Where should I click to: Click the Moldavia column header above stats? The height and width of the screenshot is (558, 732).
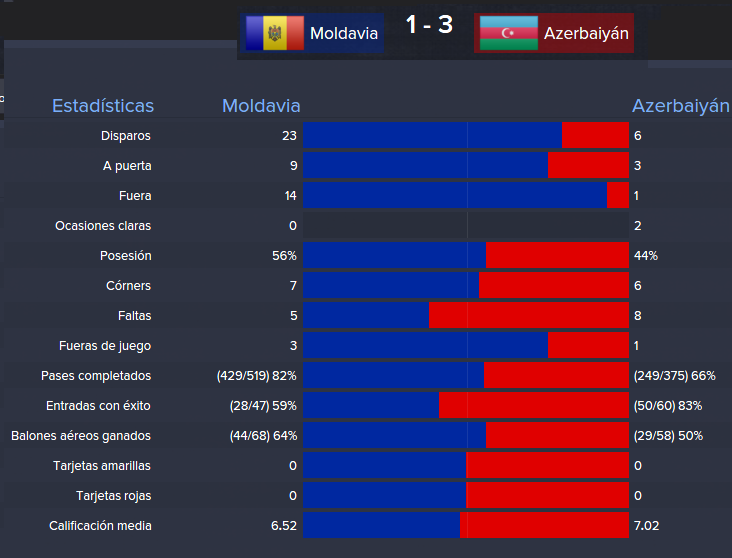261,105
